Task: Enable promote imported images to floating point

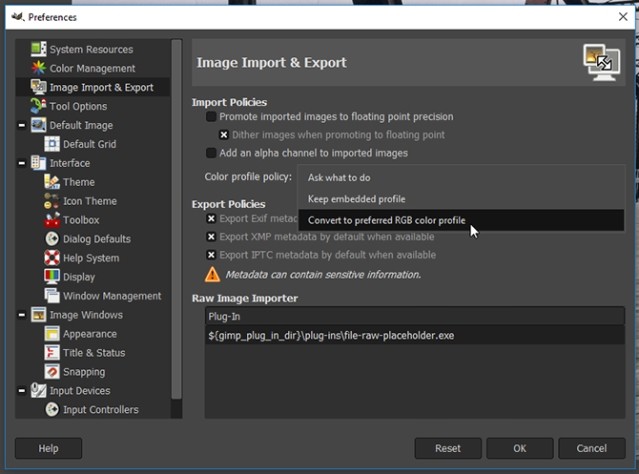Action: point(211,117)
